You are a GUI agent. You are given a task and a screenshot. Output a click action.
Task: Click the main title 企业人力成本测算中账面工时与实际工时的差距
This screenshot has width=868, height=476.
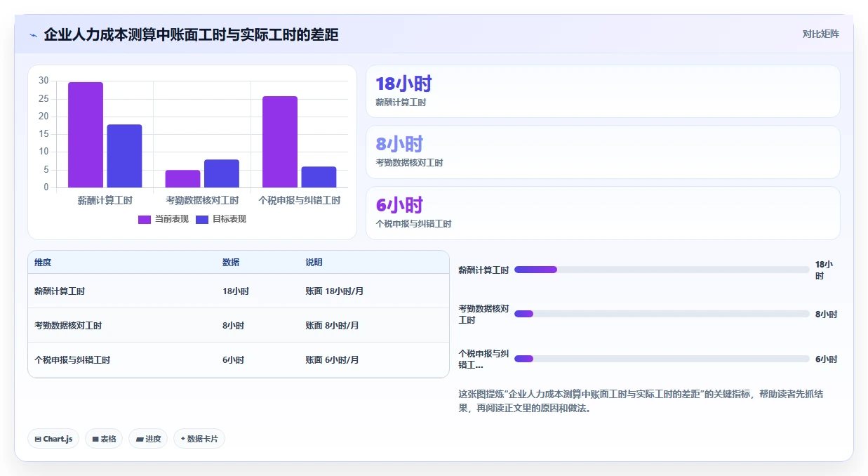click(x=191, y=34)
